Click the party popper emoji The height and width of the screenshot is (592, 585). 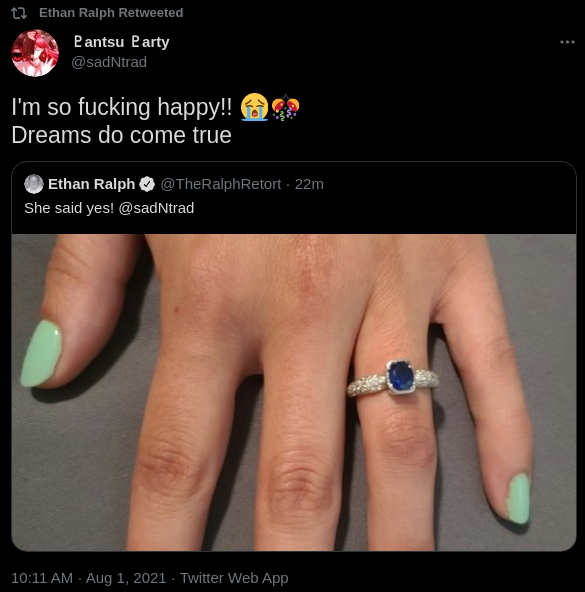point(286,108)
